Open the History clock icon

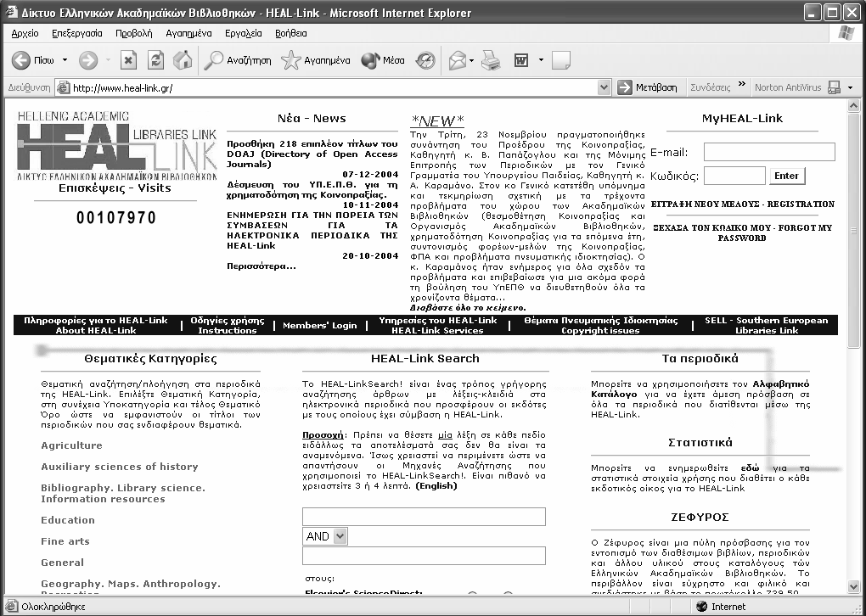[x=425, y=60]
